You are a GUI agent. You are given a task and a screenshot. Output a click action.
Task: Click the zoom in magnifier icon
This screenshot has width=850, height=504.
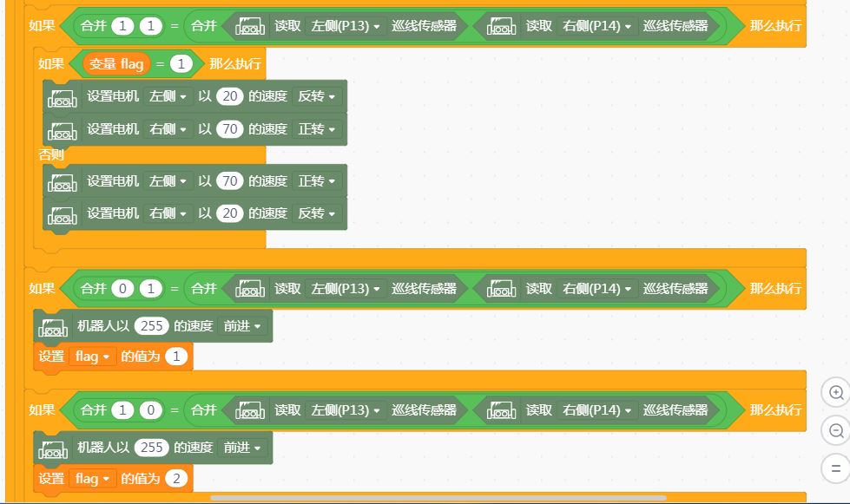pos(836,392)
